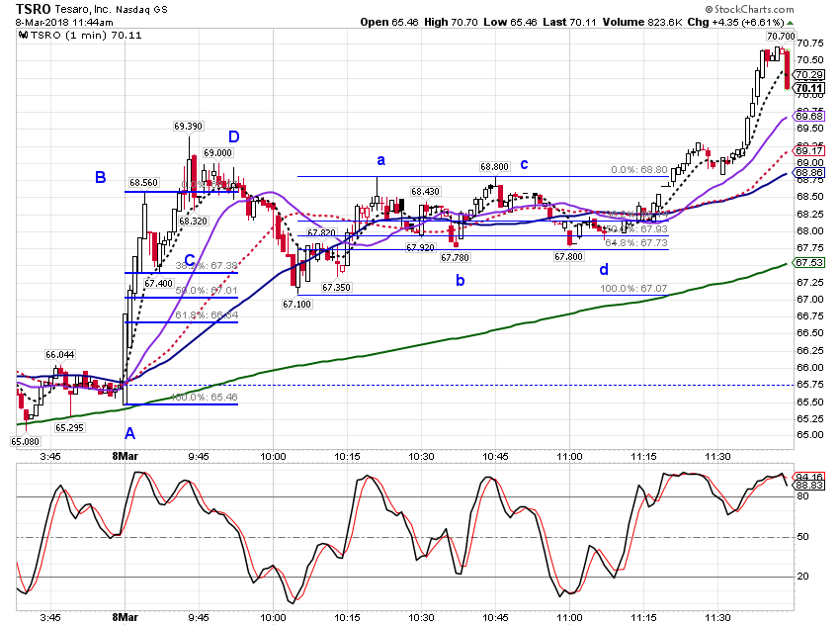Select the 8-Mar-2018 11:44am timestamp

tap(64, 23)
